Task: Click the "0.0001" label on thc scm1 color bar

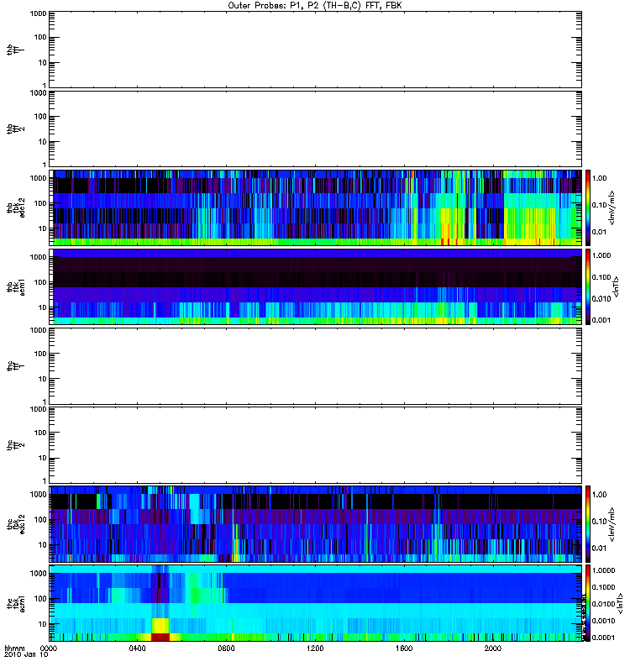Action: tap(603, 638)
